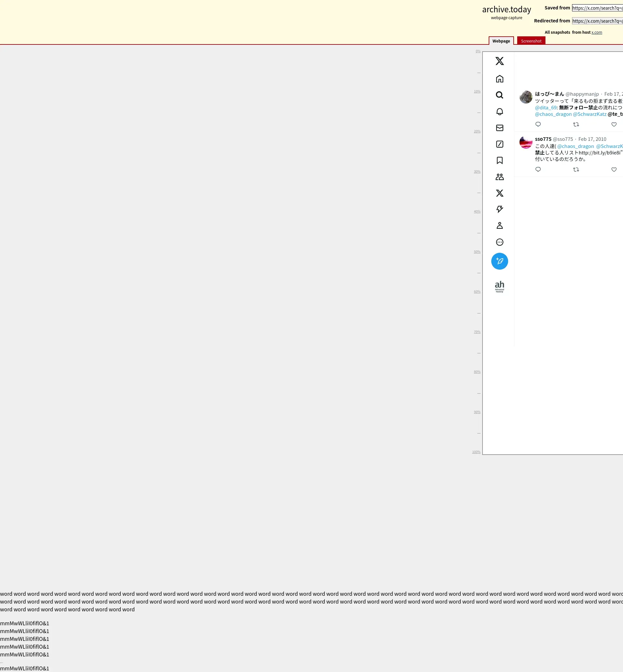Open Messages envelope icon
Screen dimensions: 623x672
(499, 128)
